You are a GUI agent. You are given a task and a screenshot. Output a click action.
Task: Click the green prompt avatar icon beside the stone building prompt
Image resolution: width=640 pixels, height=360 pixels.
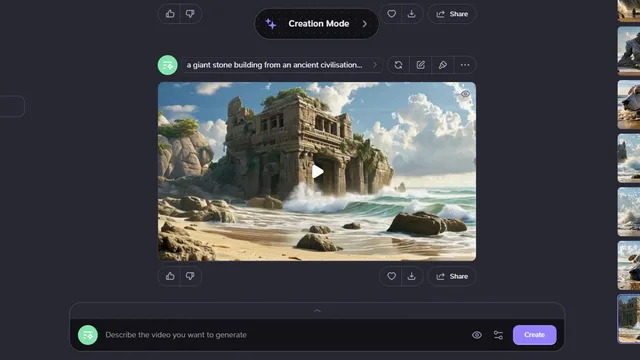coord(167,65)
